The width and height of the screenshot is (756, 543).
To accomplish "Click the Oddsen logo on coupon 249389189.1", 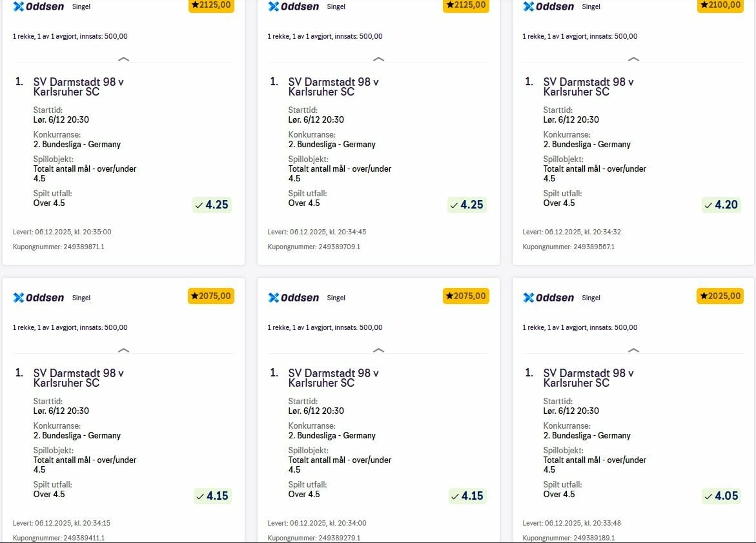I will tap(548, 298).
